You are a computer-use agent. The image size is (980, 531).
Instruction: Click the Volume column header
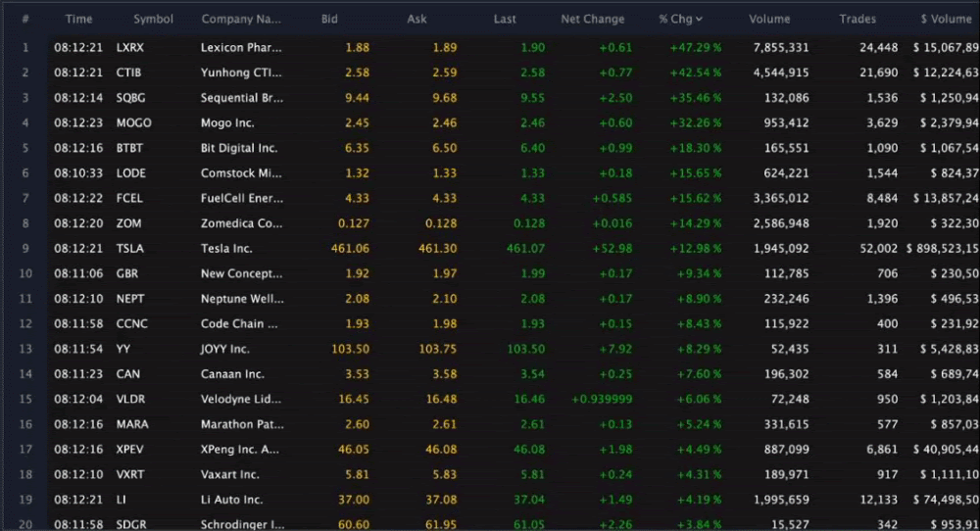[769, 19]
